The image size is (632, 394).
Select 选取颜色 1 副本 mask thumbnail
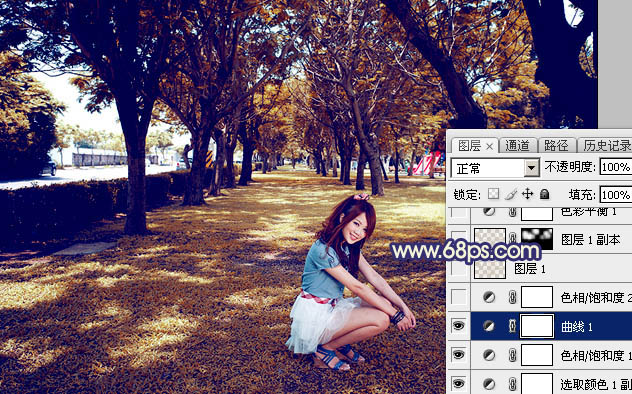pos(537,383)
